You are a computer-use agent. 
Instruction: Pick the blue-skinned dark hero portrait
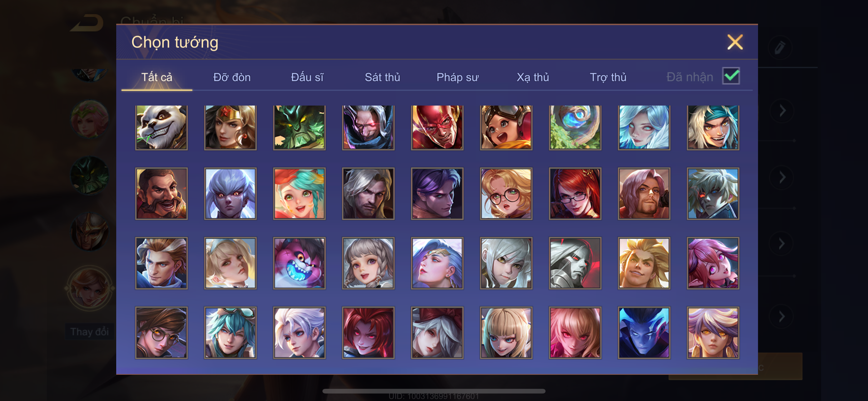click(x=644, y=333)
